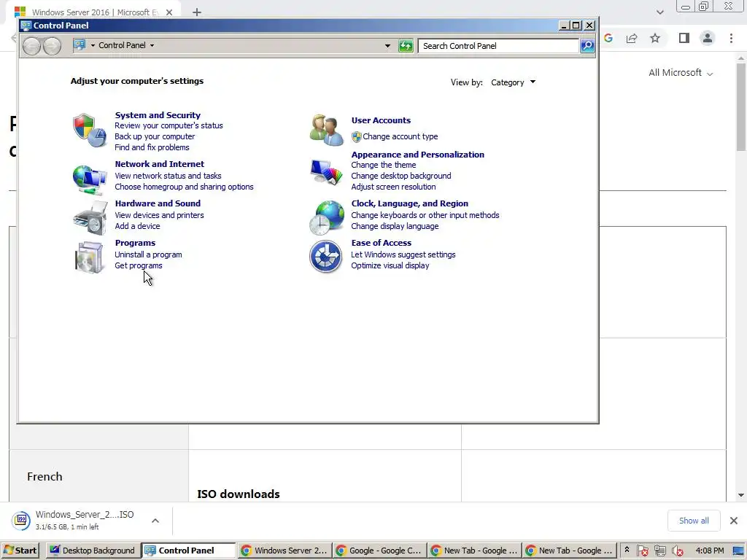Switch to Google - Google C... taskbar item
The height and width of the screenshot is (560, 747).
(379, 551)
